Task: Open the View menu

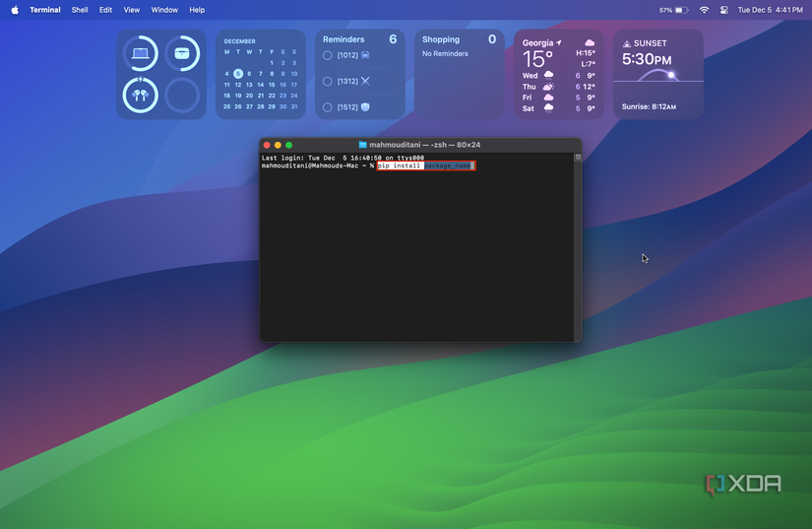Action: click(x=132, y=10)
